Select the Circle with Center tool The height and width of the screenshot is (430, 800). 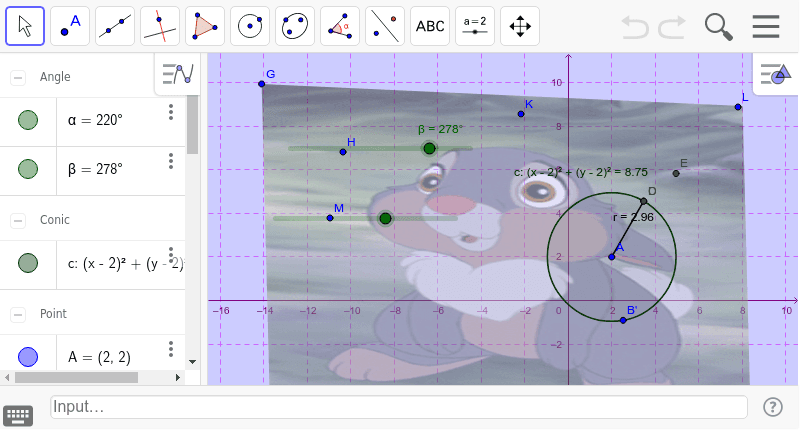250,26
